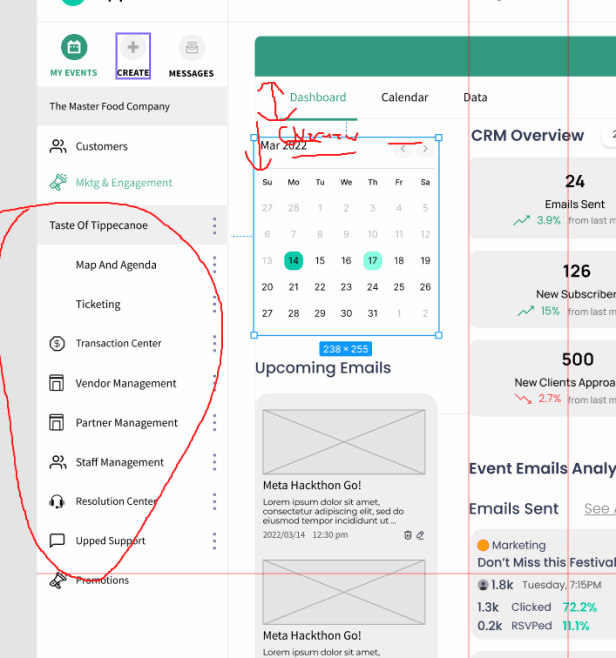
Task: Click the New Subscribers upward trend icon
Action: 525,311
